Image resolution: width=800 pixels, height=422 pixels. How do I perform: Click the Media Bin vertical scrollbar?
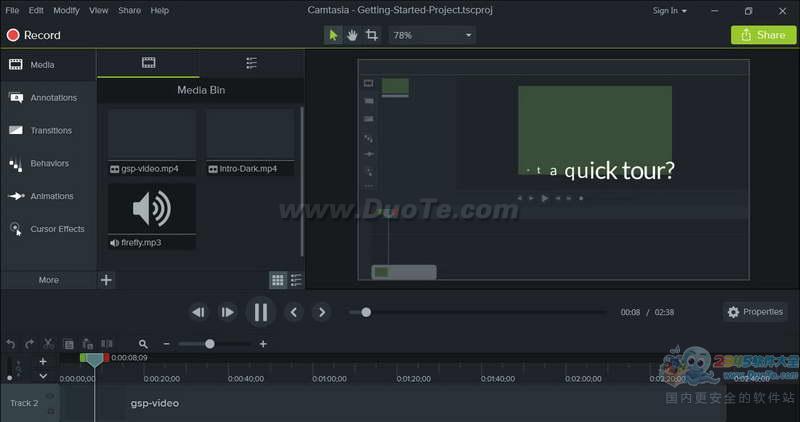tap(302, 181)
